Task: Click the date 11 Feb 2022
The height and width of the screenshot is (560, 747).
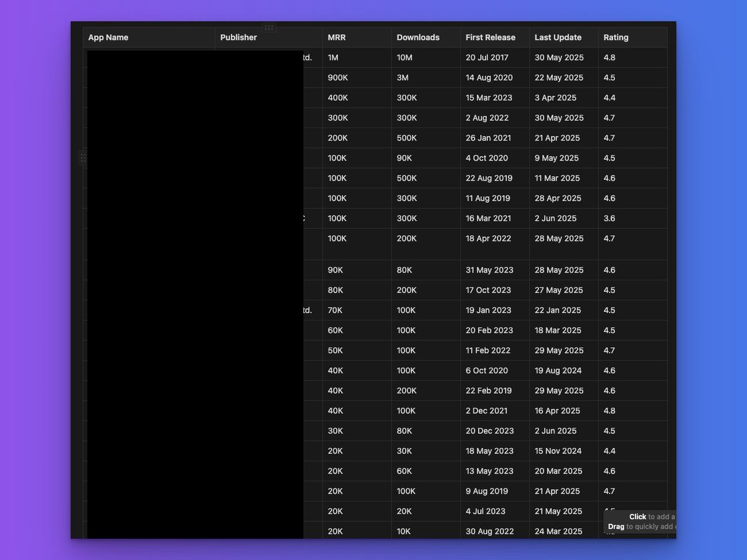Action: click(488, 350)
